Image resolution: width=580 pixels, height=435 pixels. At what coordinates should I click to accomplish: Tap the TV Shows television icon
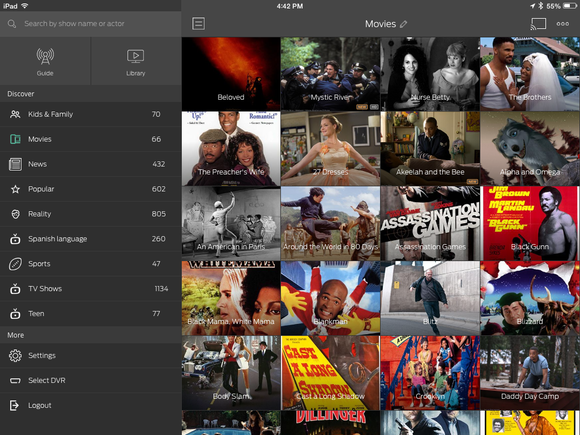tap(15, 289)
